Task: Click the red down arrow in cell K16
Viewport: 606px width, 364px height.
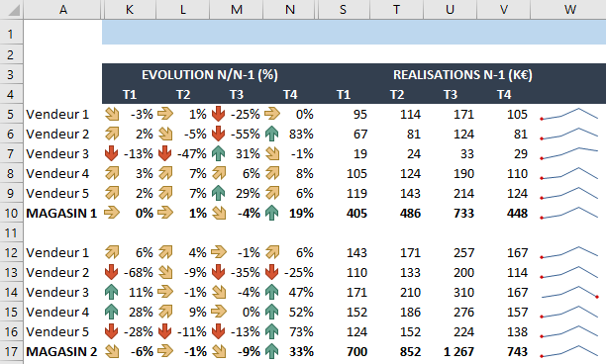Action: (x=111, y=331)
